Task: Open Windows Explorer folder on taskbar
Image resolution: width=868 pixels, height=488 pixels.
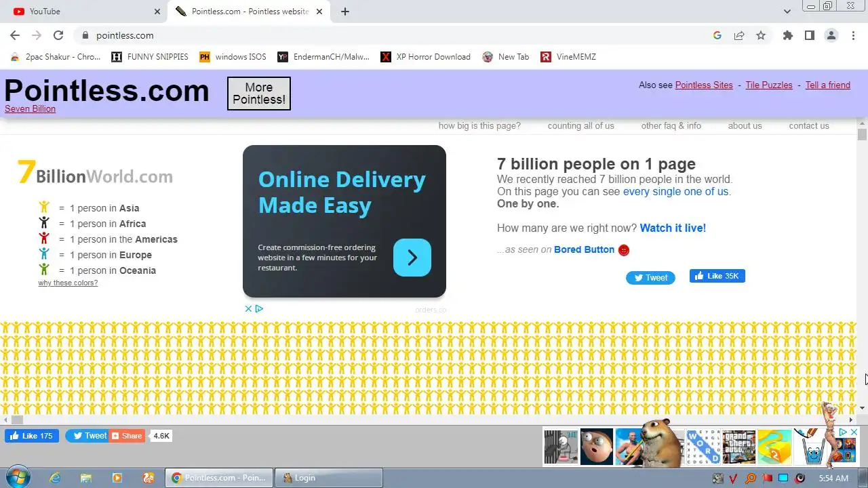Action: pyautogui.click(x=86, y=478)
